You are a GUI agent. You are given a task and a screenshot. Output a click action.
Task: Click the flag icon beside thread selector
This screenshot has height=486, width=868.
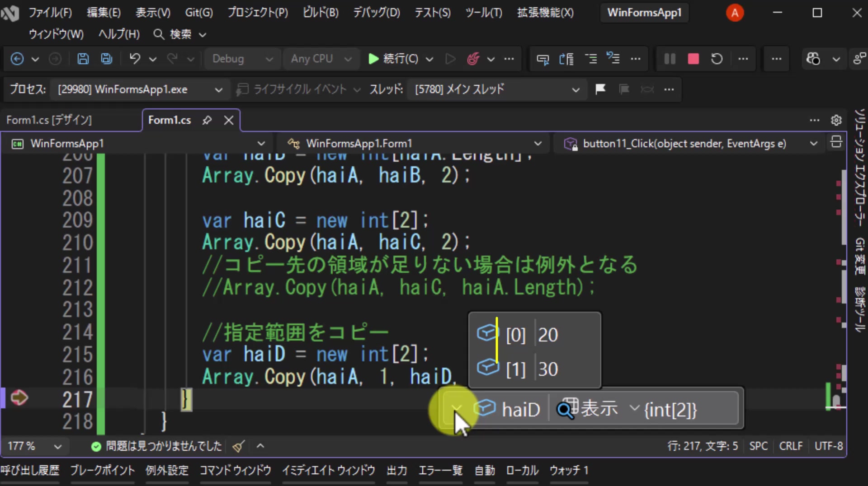coord(600,89)
